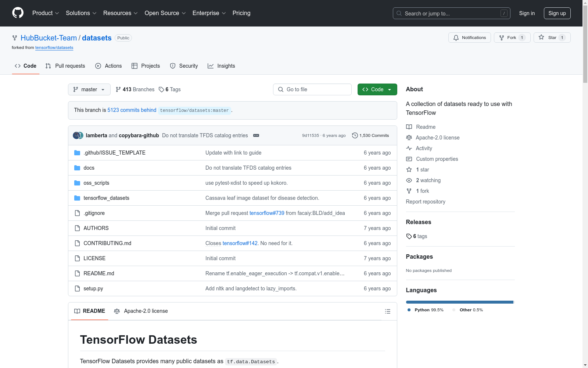Viewport: 588px width, 368px height.
Task: Select the Apache-2.0 license tab in README panel
Action: point(141,311)
